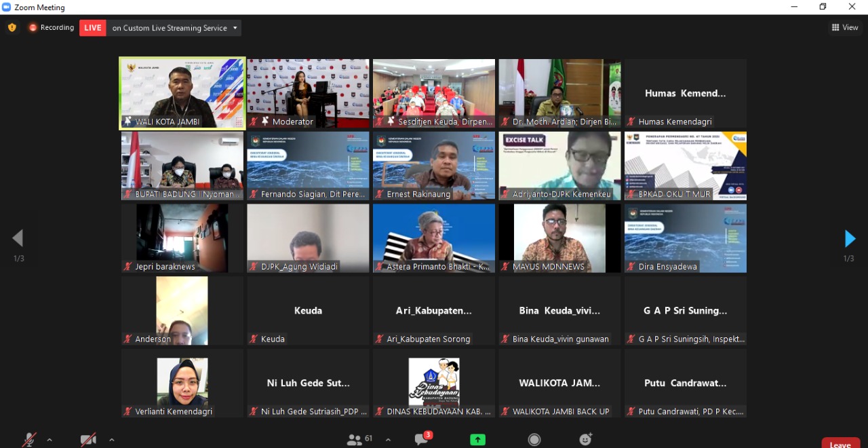Start video using the camera icon
The width and height of the screenshot is (868, 448).
(x=88, y=440)
